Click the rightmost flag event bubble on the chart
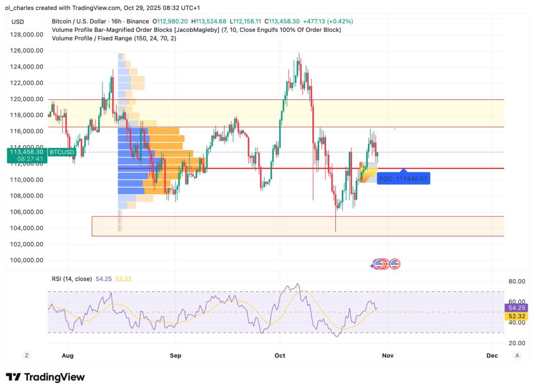Viewport: 535px width, 392px height. click(395, 264)
